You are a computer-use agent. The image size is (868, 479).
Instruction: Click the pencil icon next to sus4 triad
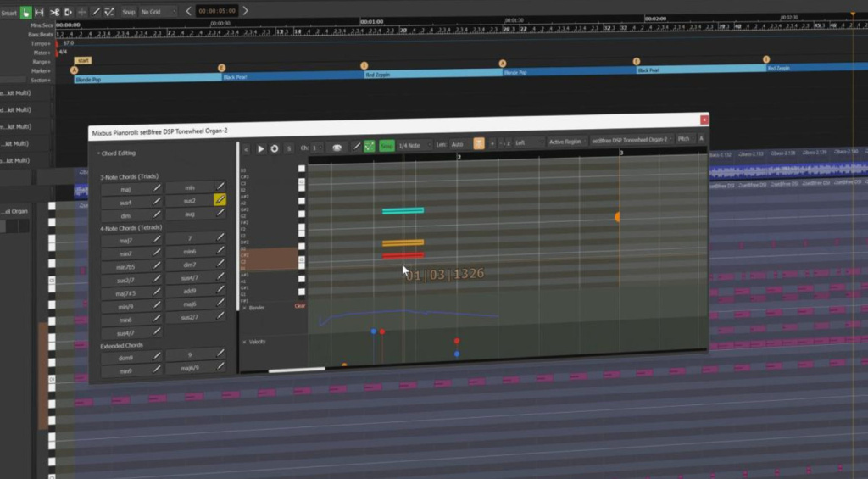[x=157, y=202]
